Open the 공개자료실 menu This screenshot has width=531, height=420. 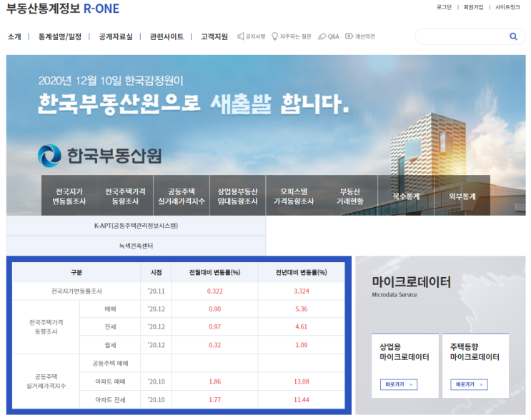pos(116,36)
